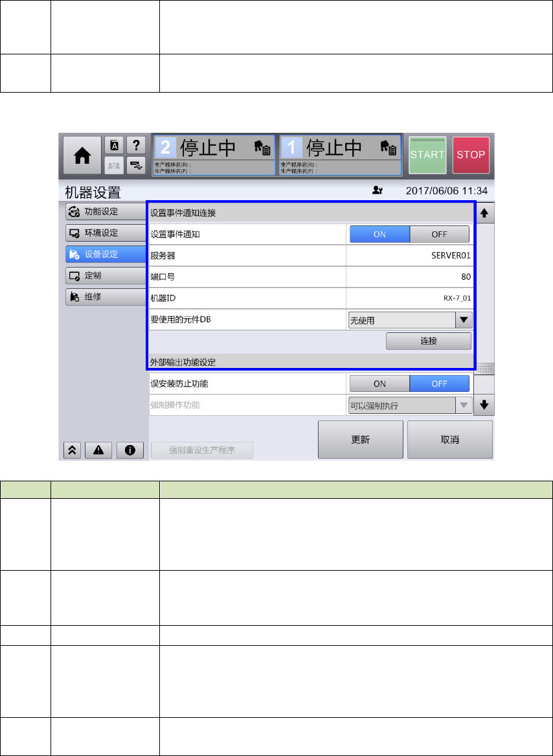The height and width of the screenshot is (756, 553).
Task: Select lane 2 停止中 status panel
Action: coord(214,155)
